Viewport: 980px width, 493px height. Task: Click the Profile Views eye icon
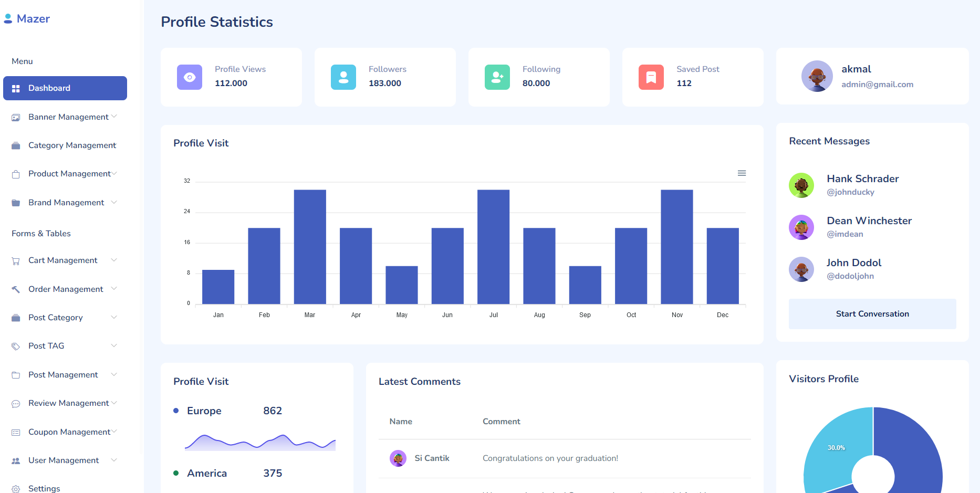coord(190,77)
